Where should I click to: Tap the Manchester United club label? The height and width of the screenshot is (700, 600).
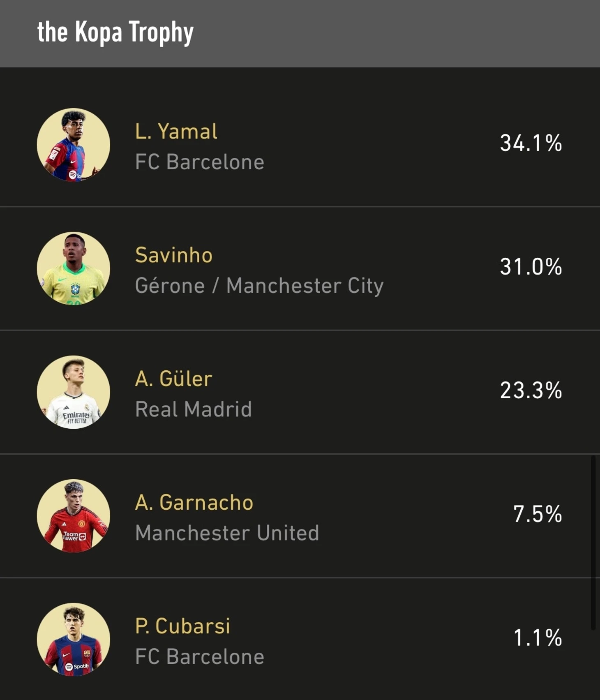click(x=227, y=533)
